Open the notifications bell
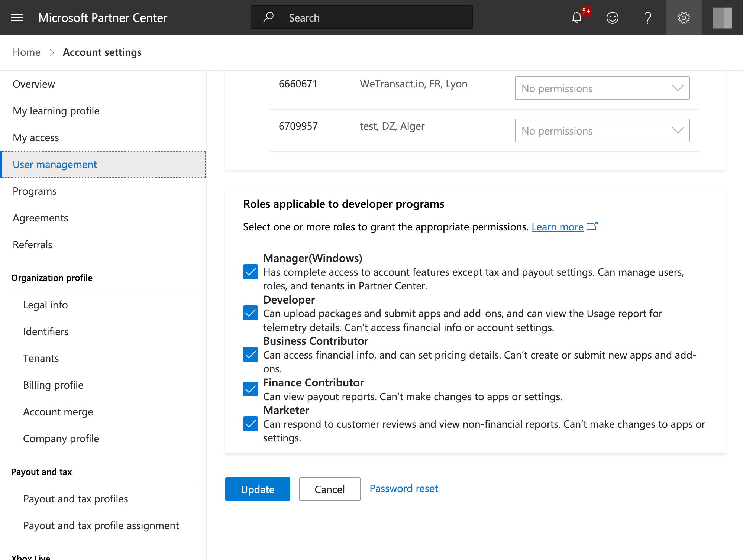The width and height of the screenshot is (743, 560). tap(577, 17)
